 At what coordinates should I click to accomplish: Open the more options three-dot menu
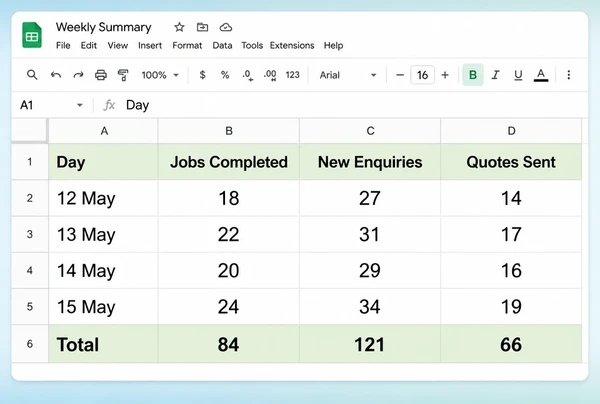tap(569, 75)
